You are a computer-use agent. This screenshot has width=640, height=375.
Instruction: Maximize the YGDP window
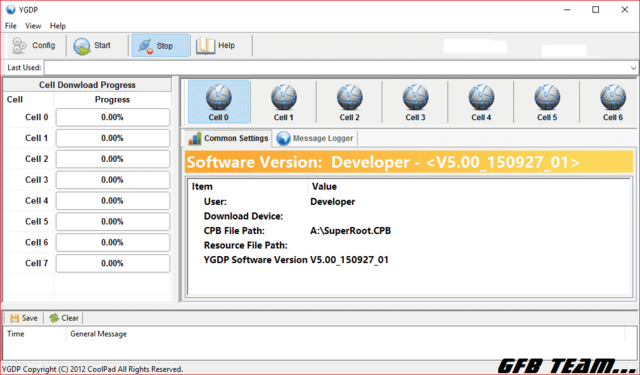click(x=596, y=9)
